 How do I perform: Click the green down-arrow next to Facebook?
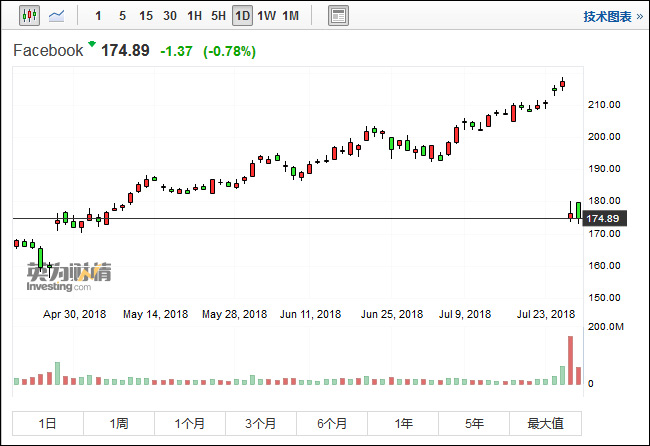(92, 45)
